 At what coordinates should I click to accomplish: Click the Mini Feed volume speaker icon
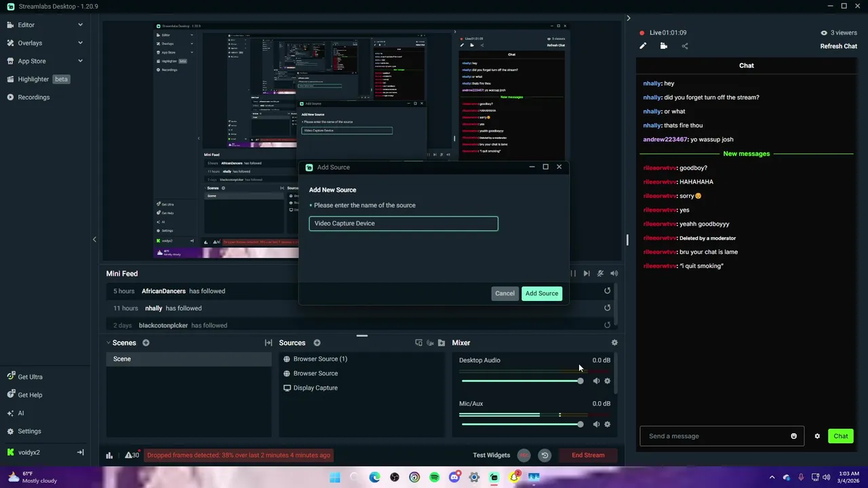(614, 274)
